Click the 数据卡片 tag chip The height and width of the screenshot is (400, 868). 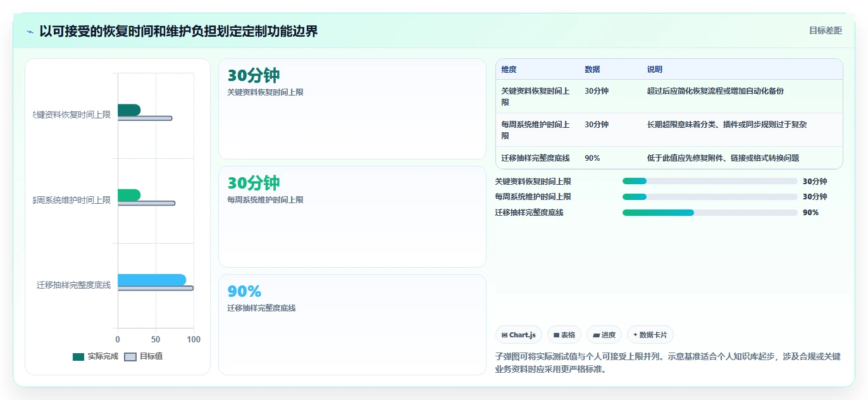(x=650, y=335)
